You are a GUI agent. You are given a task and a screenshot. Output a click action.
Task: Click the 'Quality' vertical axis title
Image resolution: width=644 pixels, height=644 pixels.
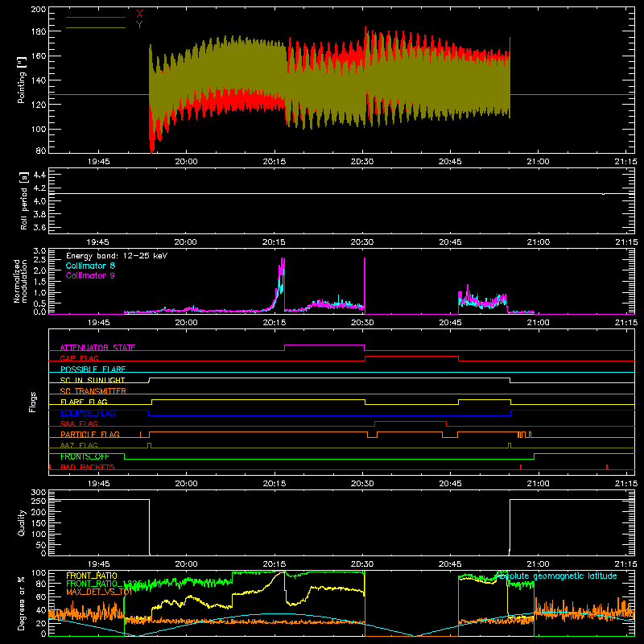22,522
